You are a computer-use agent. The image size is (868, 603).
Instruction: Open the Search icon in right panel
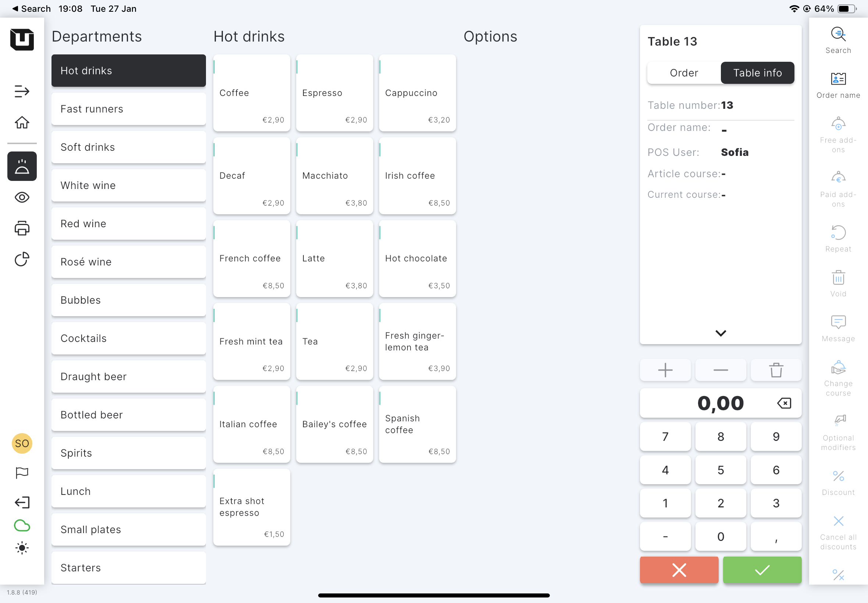click(838, 40)
